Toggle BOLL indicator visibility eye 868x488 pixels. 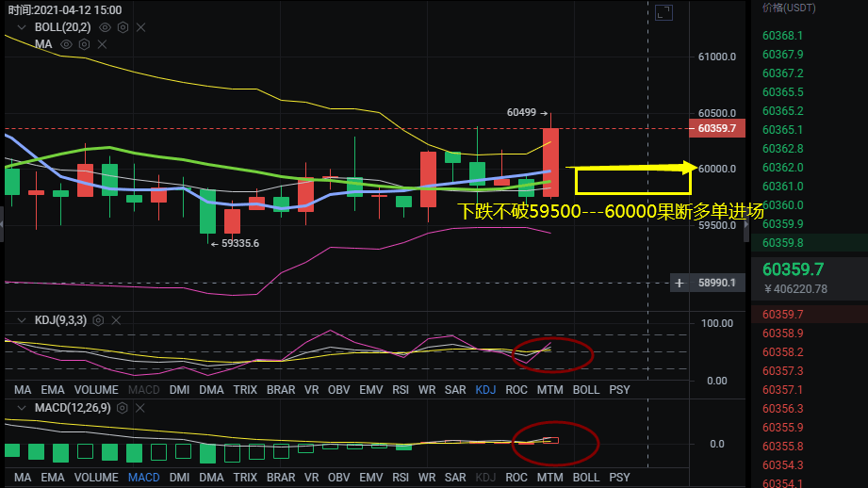[x=105, y=27]
